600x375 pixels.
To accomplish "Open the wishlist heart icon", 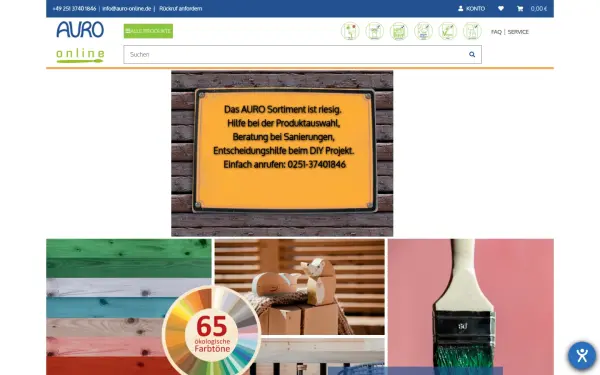I will [x=501, y=8].
